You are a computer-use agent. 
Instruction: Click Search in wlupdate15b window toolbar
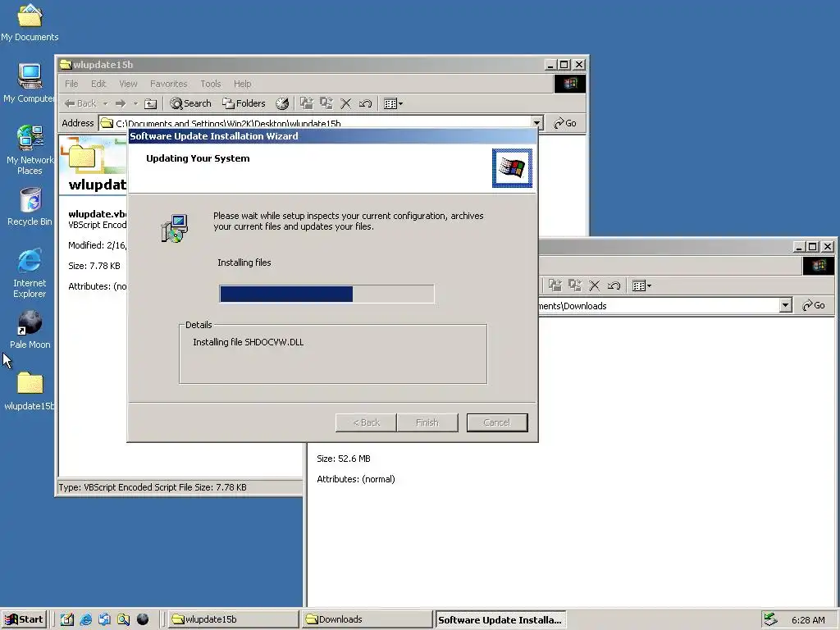[190, 103]
